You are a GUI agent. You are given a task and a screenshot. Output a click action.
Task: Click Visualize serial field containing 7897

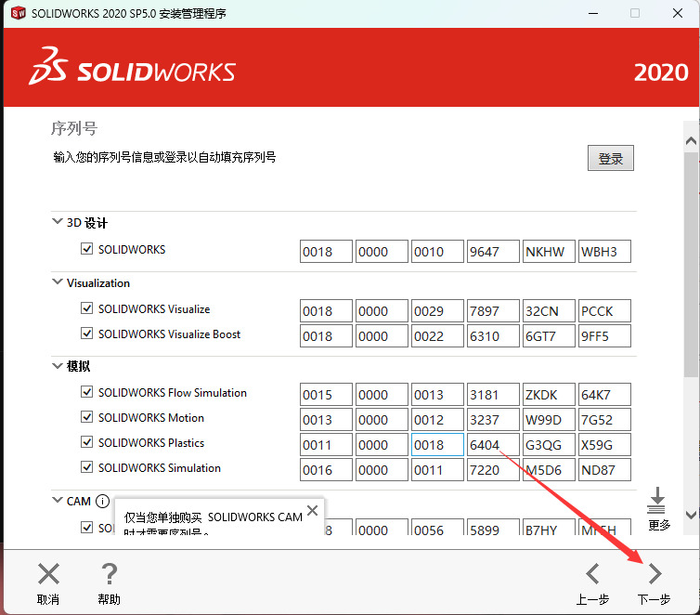[x=493, y=311]
